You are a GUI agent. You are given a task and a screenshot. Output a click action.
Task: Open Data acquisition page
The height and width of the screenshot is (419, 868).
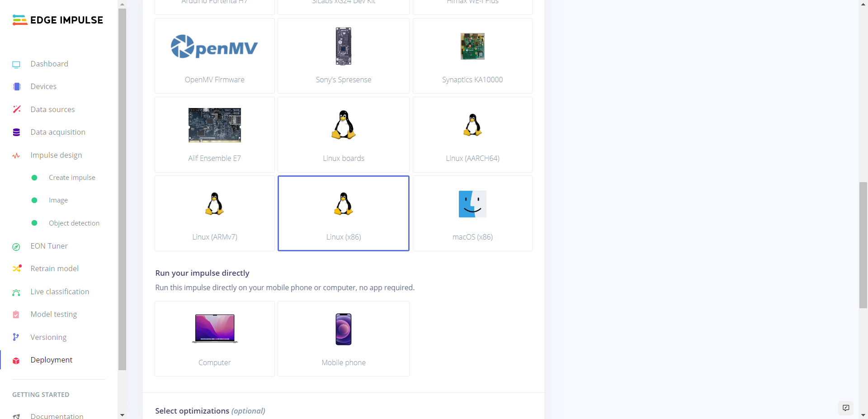58,132
